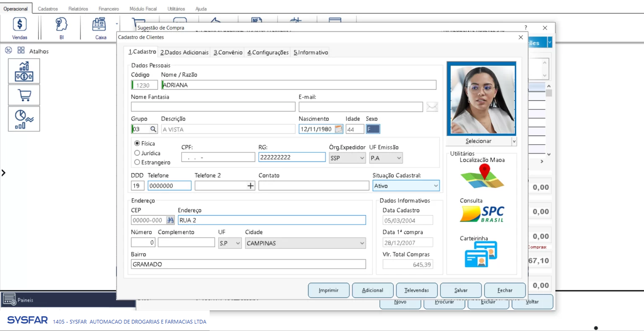The height and width of the screenshot is (331, 644).
Task: Open the Órg.Expedidor SSP dropdown
Action: click(x=362, y=158)
